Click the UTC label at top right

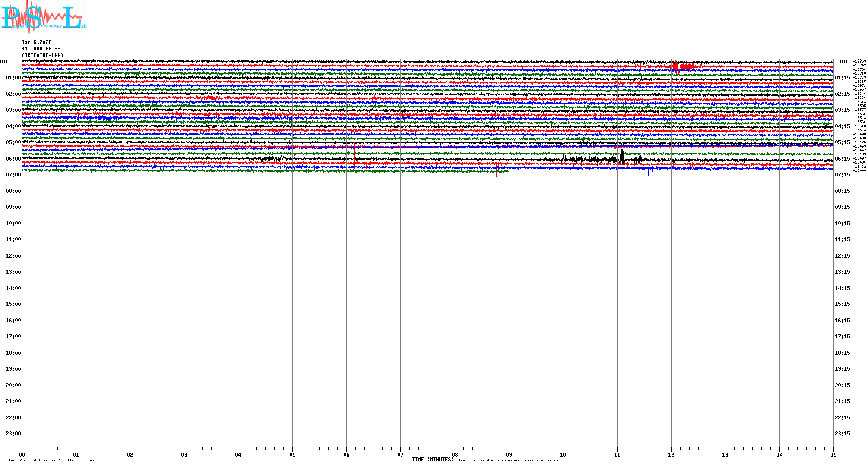pos(844,62)
